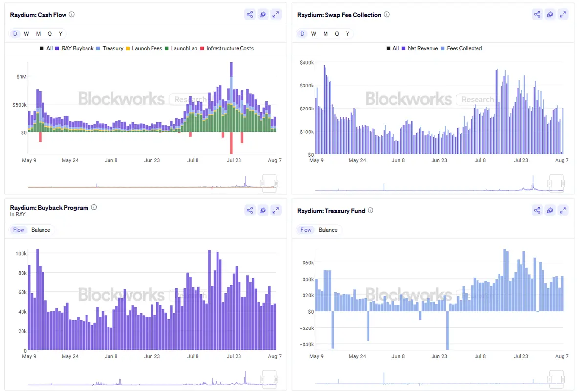Select monthly (M) interval in Cash Flow

[38, 34]
